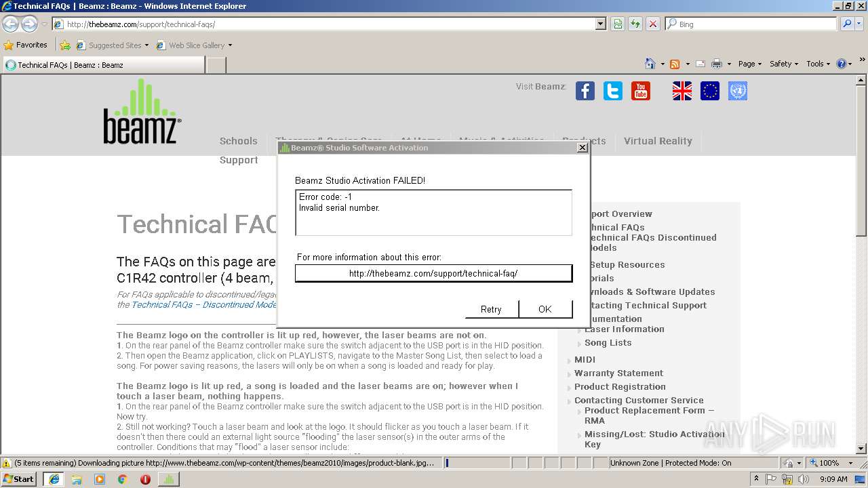Image resolution: width=868 pixels, height=488 pixels.
Task: Open the Support navigation item
Action: 239,160
